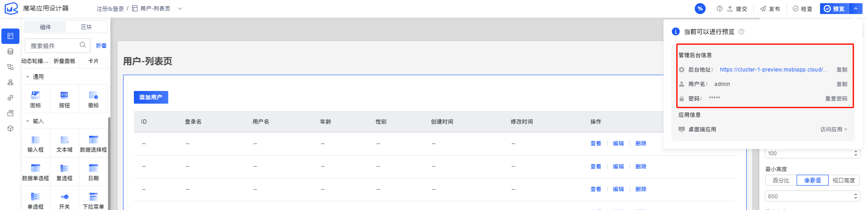
Task: Click the search icon in 搜索组件
Action: [x=83, y=45]
